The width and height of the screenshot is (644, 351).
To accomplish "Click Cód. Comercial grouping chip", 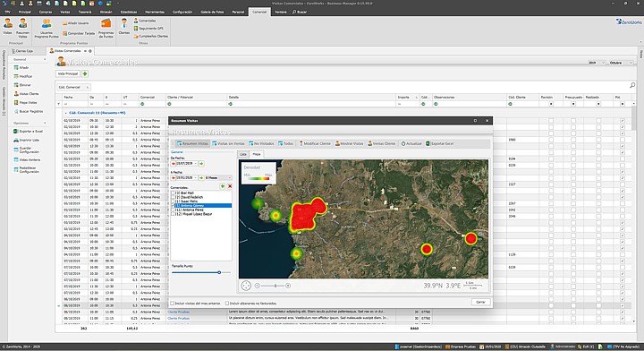I will point(73,87).
